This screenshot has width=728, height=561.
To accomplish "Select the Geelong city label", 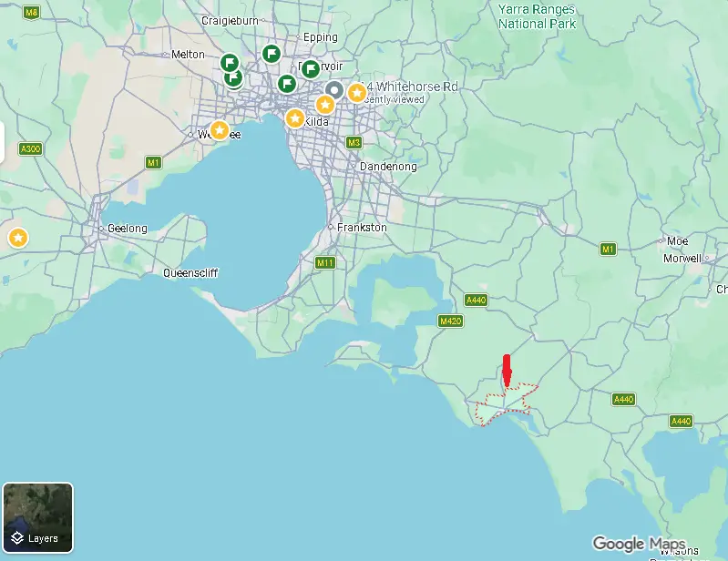I will (127, 228).
